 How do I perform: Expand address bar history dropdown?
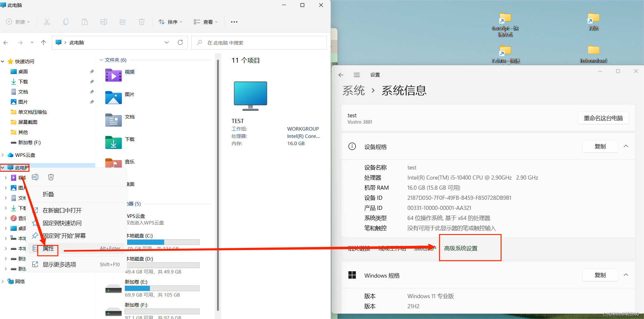coord(167,42)
